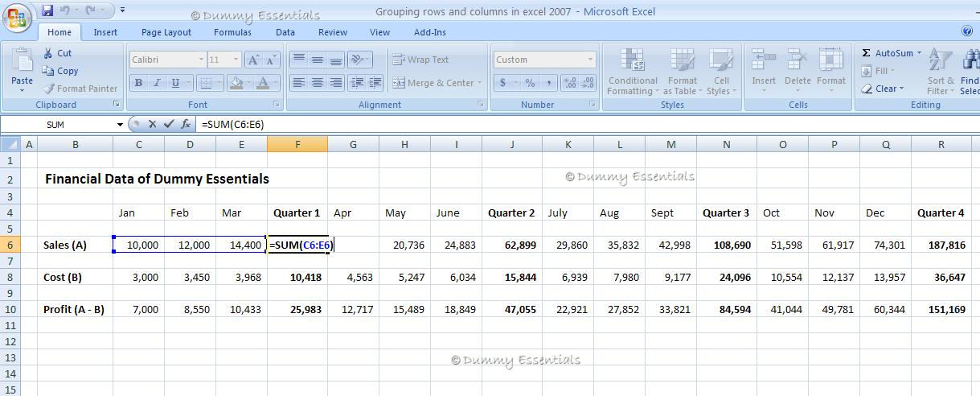Viewport: 980px width, 396px height.
Task: Click the Cells group Format button
Action: point(831,67)
